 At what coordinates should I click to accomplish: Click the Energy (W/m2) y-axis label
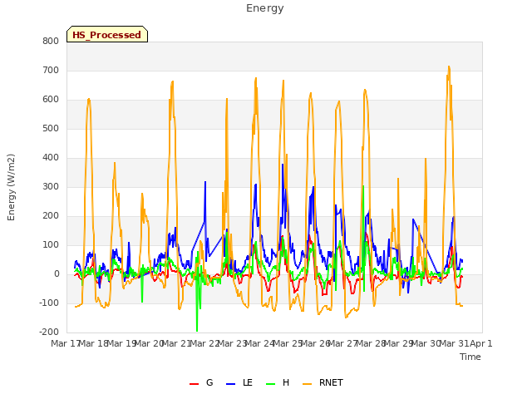(11, 187)
